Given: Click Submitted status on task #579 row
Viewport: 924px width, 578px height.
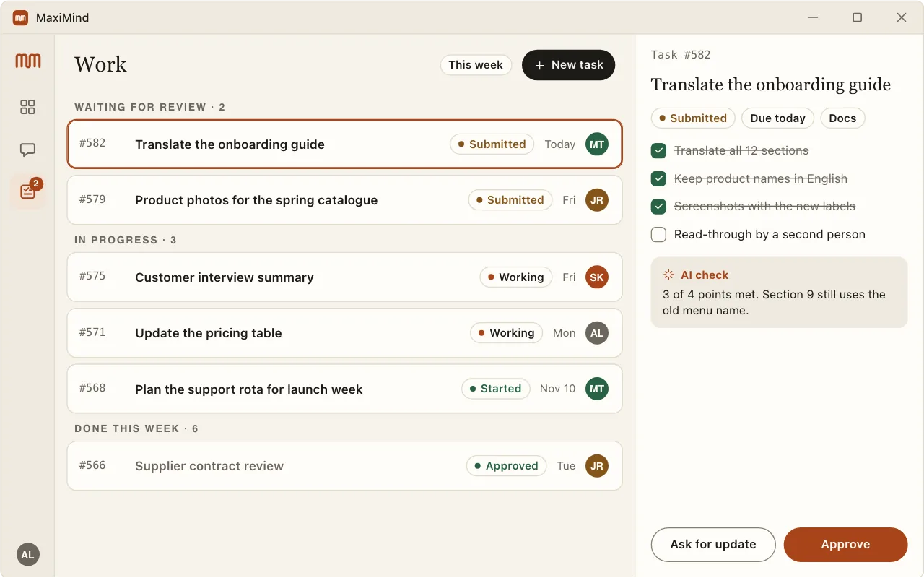Looking at the screenshot, I should pyautogui.click(x=510, y=200).
